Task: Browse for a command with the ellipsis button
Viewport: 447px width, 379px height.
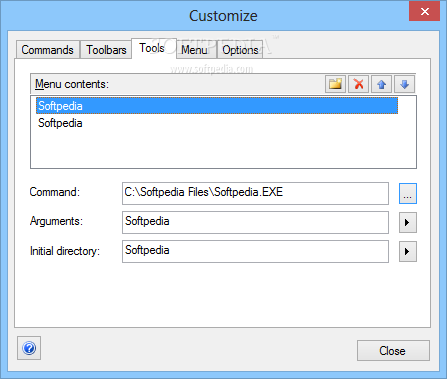Action: coord(408,193)
